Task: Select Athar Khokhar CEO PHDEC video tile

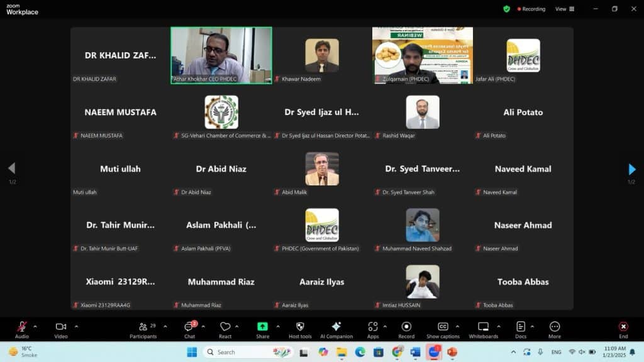Action: coord(221,55)
